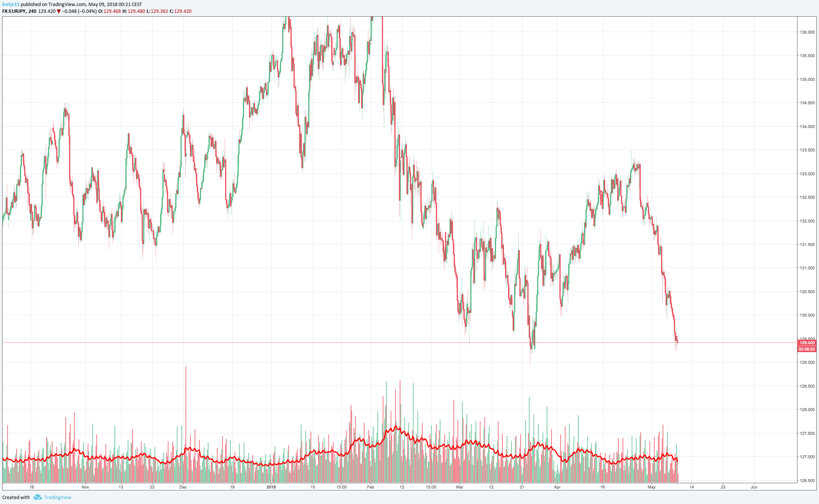Select the published date May 09, 2018 text
The height and width of the screenshot is (504, 819).
click(x=103, y=5)
